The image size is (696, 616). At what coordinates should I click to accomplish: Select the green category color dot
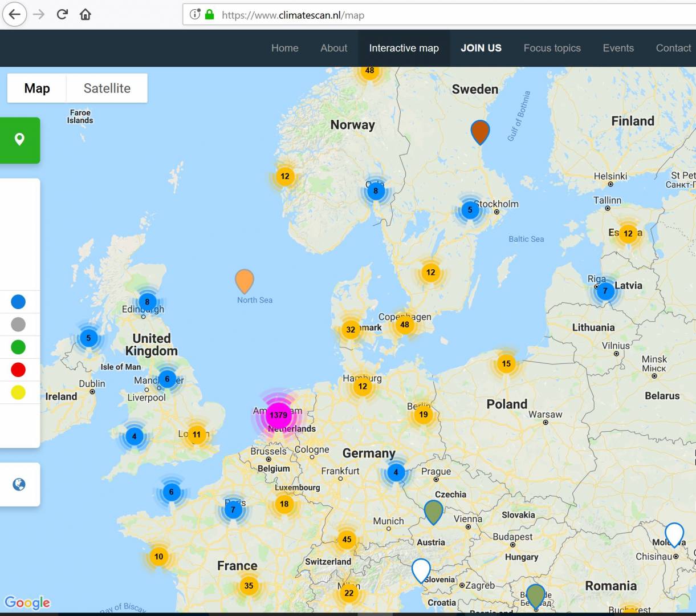pyautogui.click(x=18, y=347)
